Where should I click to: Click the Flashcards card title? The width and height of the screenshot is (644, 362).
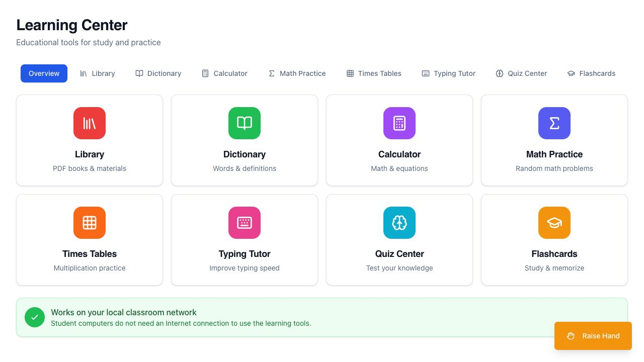[554, 254]
